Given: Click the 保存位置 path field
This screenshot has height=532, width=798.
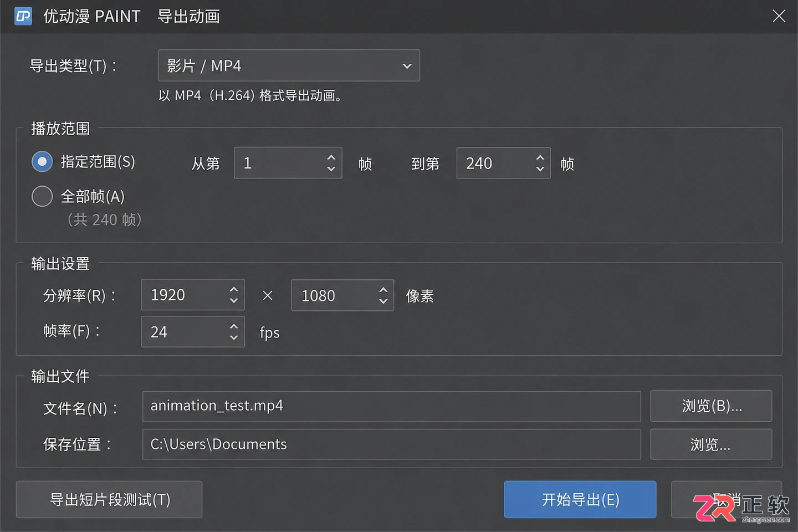Looking at the screenshot, I should (x=392, y=444).
